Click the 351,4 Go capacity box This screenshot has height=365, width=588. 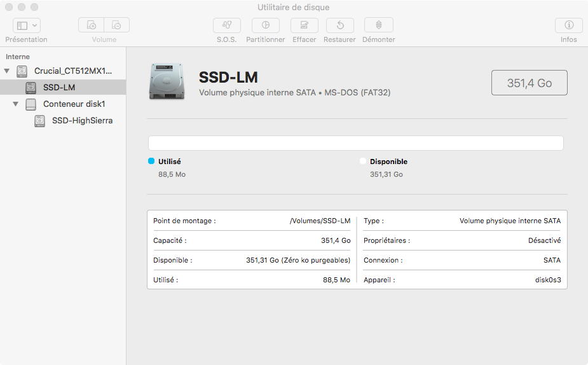tap(529, 83)
